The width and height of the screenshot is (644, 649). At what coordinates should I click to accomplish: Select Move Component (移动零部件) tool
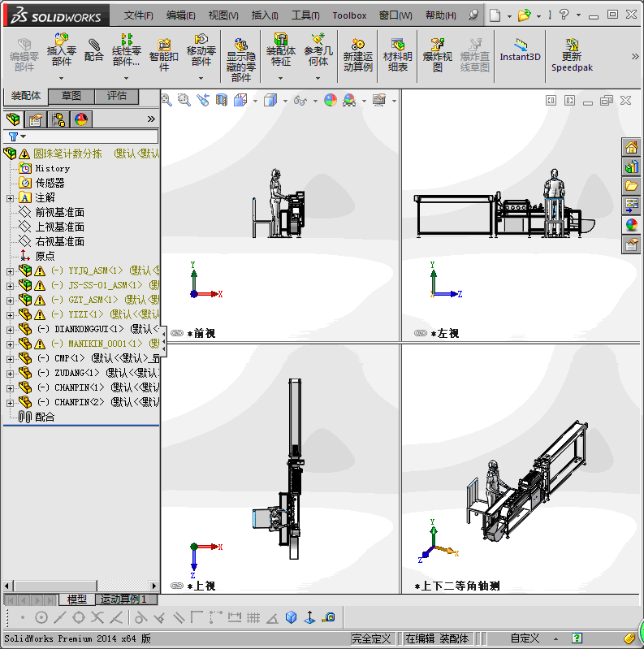click(x=201, y=50)
